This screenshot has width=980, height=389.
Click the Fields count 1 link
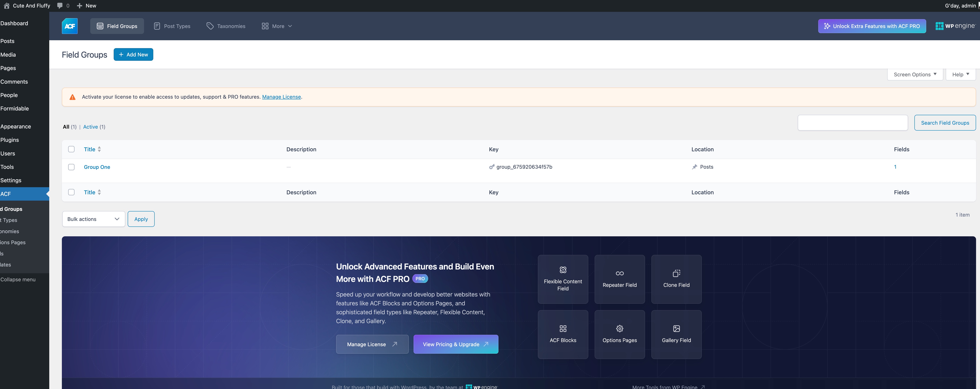(895, 167)
